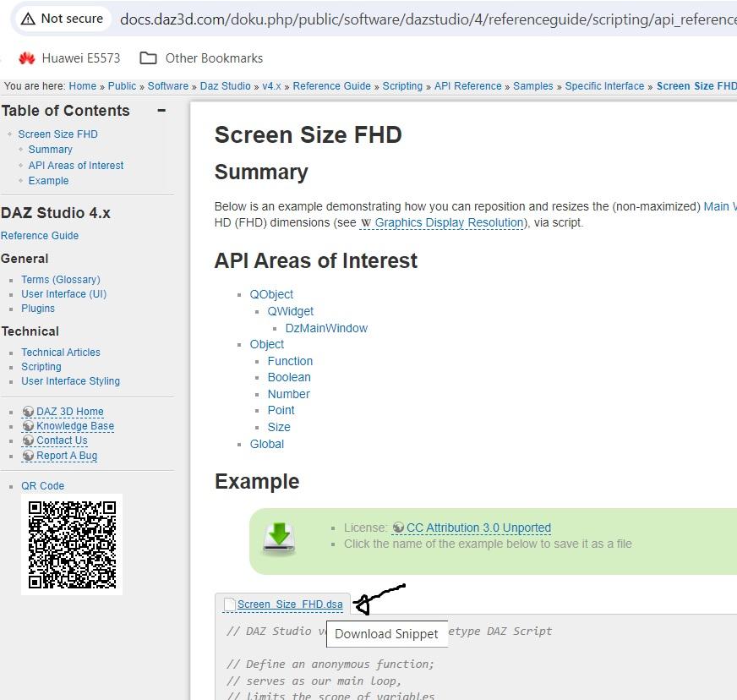Click the Knowledge Base globe icon

coord(28,426)
